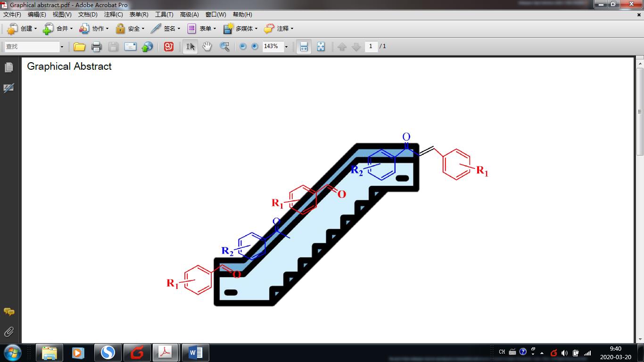Image resolution: width=644 pixels, height=362 pixels.
Task: Toggle fit width scrolling mode
Action: [x=304, y=47]
